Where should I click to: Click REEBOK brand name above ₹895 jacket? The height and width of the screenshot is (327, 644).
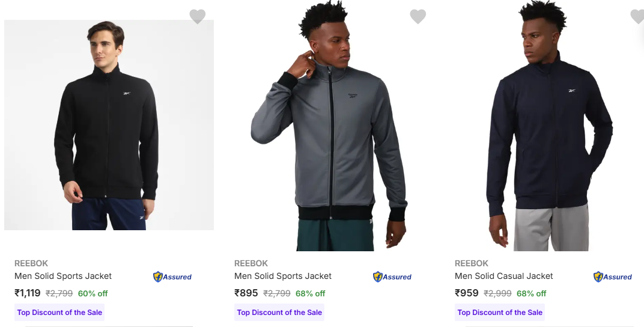click(251, 263)
